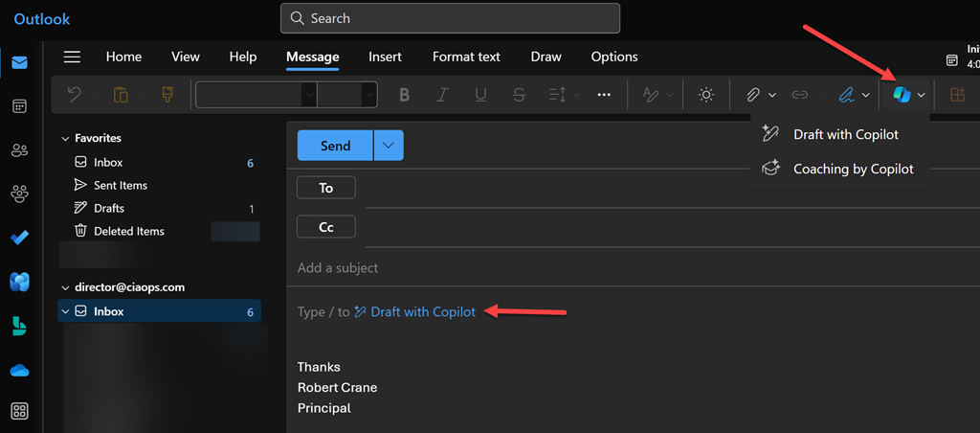The height and width of the screenshot is (433, 980).
Task: Toggle bold text formatting
Action: point(404,95)
